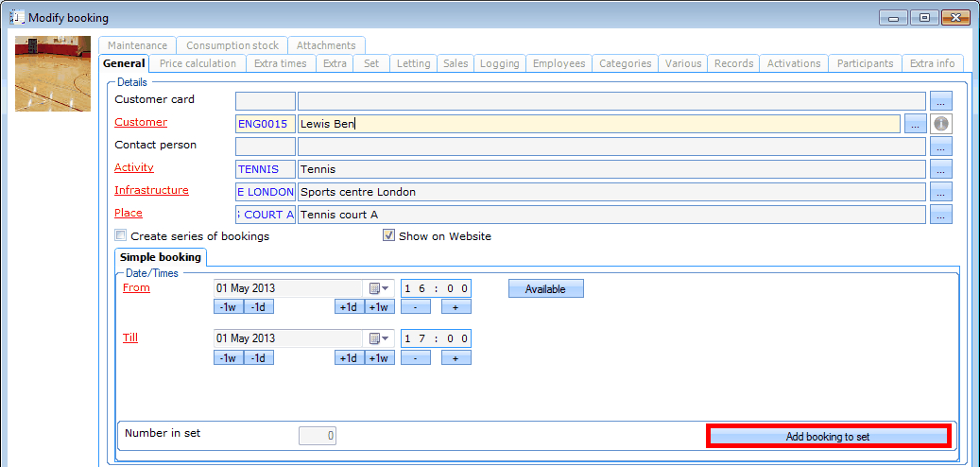Screen dimensions: 980x467
Task: Click the Customer name input field
Action: [597, 124]
